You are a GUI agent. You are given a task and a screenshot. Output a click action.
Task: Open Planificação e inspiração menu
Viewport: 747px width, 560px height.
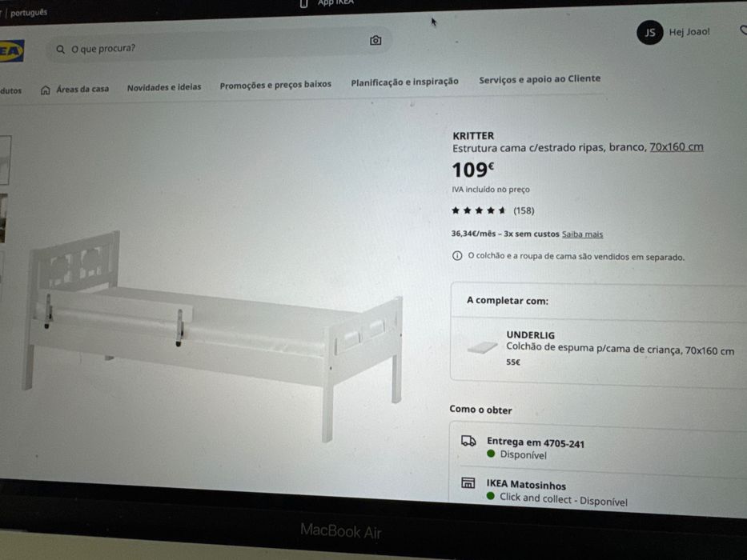pyautogui.click(x=404, y=82)
